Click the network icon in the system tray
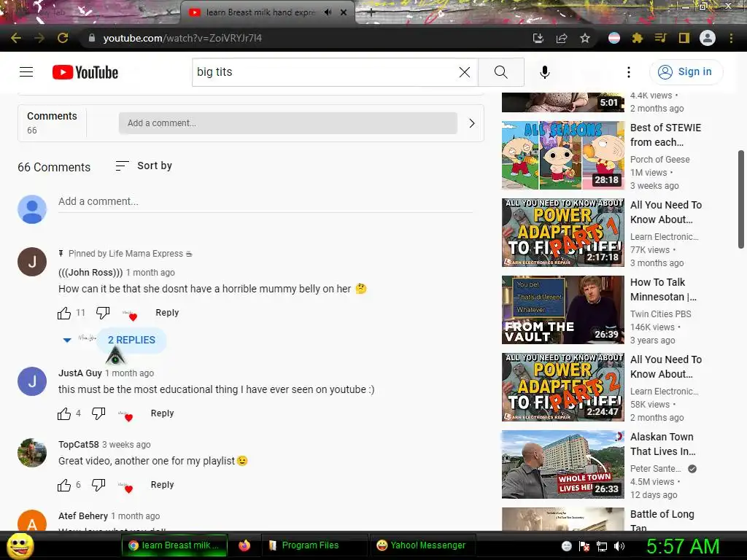Viewport: 747px width, 560px height. 602,546
